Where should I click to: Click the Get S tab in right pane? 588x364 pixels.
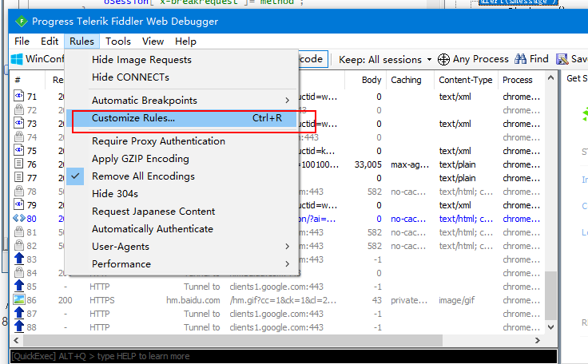[577, 78]
